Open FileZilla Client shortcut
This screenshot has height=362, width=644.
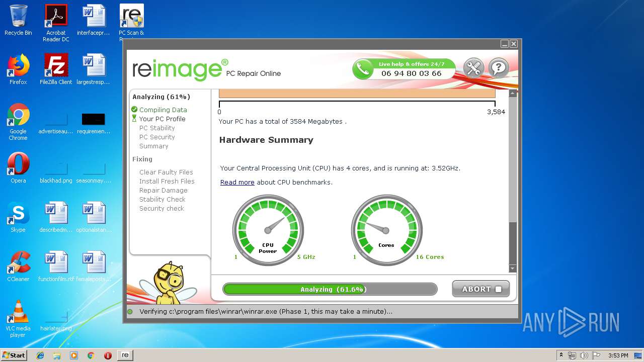(56, 69)
